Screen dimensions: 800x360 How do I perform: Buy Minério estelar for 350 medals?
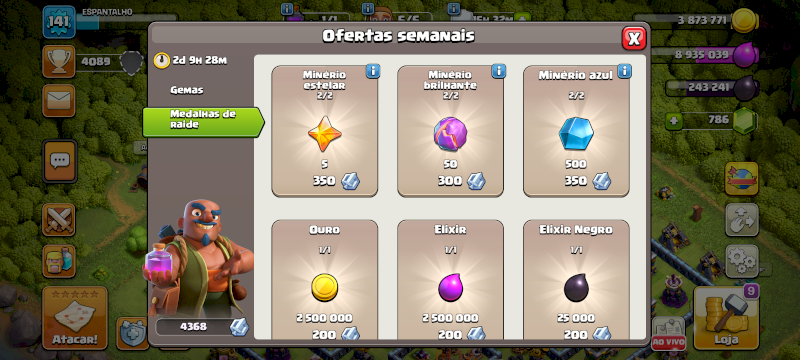[324, 131]
